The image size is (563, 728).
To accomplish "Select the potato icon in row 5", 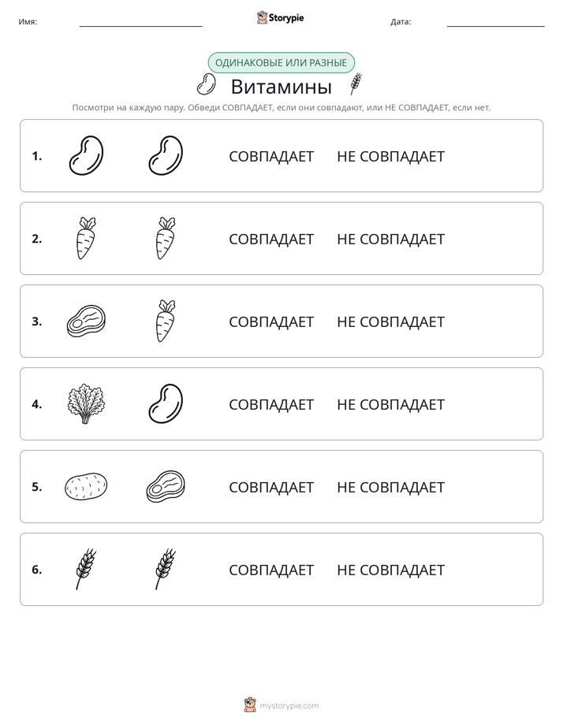I will [86, 487].
